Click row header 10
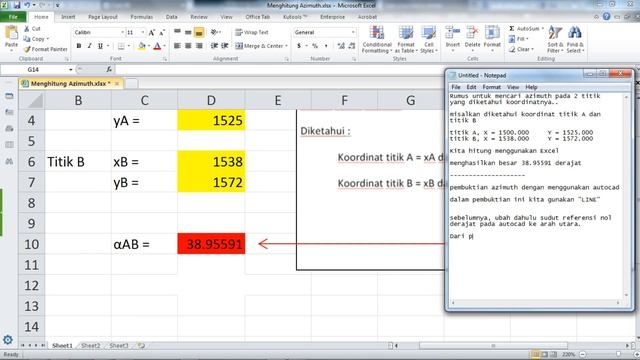 click(x=31, y=244)
